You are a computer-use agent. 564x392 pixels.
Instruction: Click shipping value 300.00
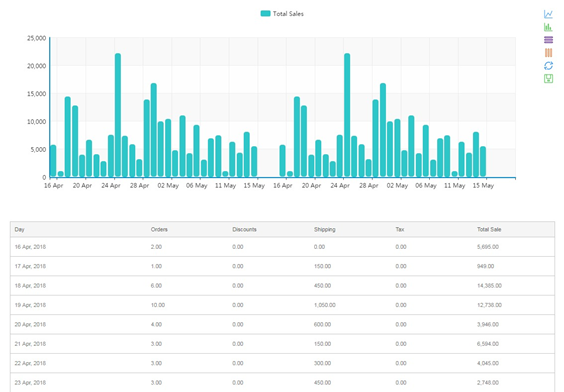coord(322,364)
